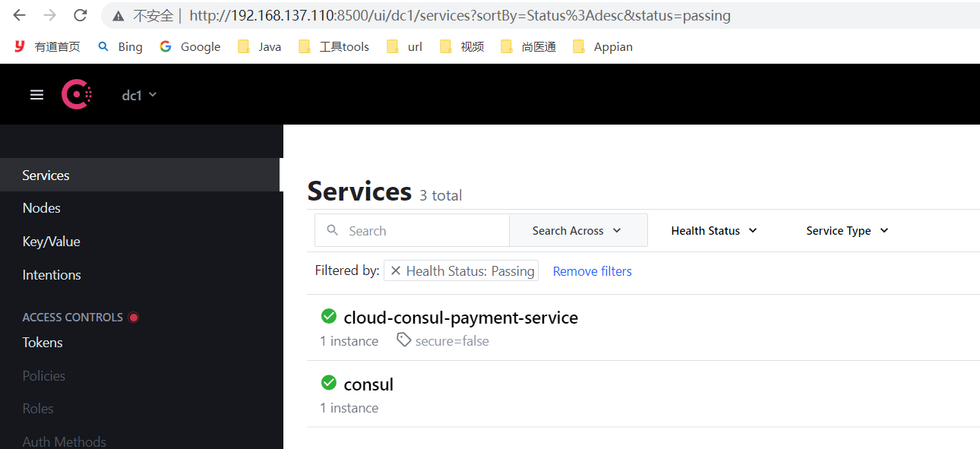Open the 视频 bookmarks folder
The height and width of the screenshot is (449, 980).
pos(462,46)
